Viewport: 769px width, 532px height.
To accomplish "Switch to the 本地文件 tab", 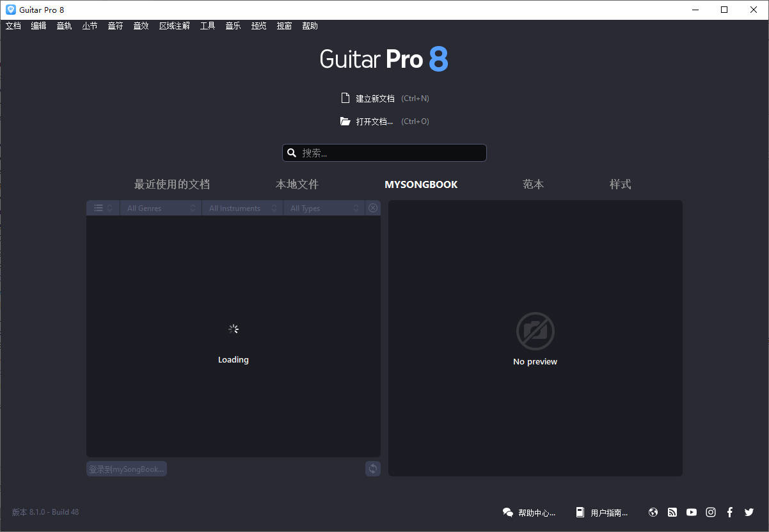I will click(x=297, y=184).
